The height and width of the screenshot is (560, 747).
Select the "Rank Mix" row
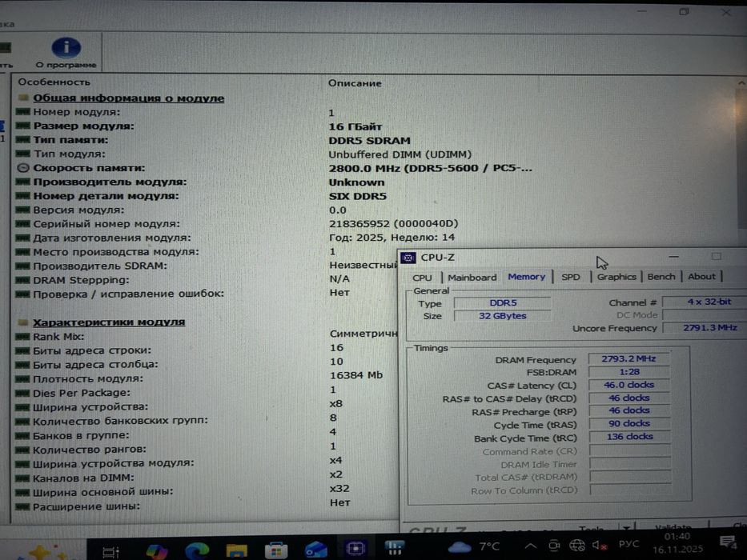206,336
